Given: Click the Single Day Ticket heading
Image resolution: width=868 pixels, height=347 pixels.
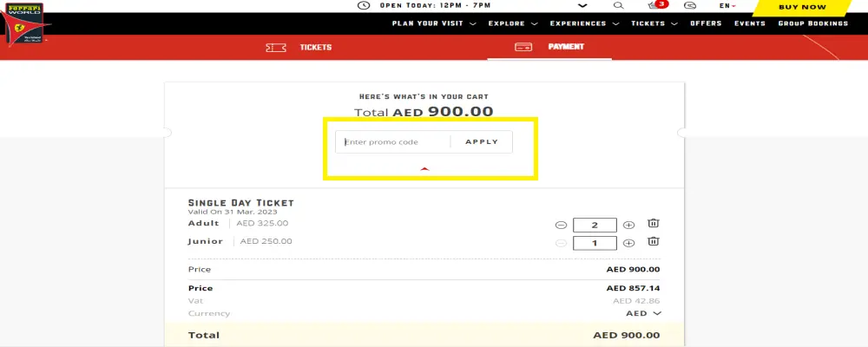Looking at the screenshot, I should 240,203.
